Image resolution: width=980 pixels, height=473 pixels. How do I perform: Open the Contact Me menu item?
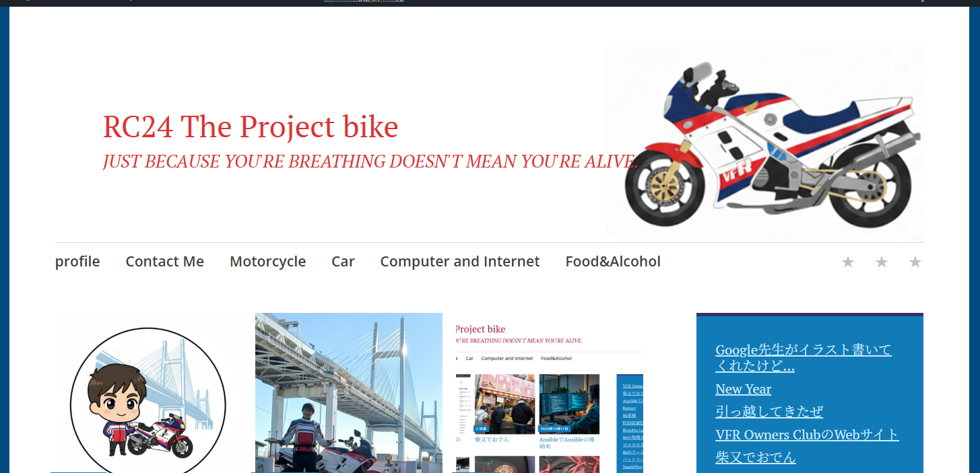[x=165, y=261]
